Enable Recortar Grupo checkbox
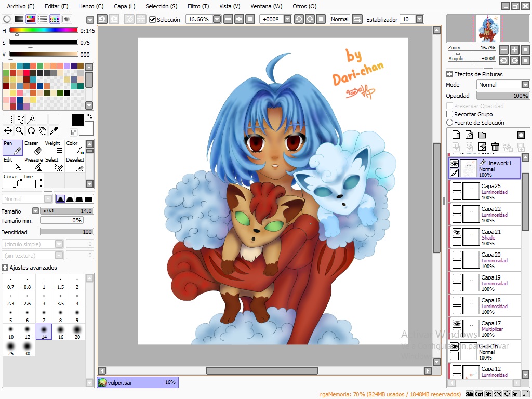The width and height of the screenshot is (532, 399). [x=449, y=114]
